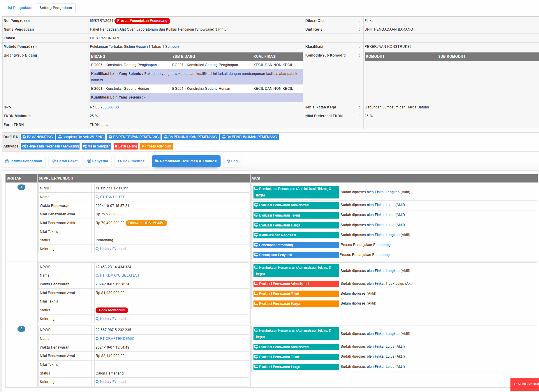View the Log tab
The width and height of the screenshot is (539, 392).
(x=232, y=161)
